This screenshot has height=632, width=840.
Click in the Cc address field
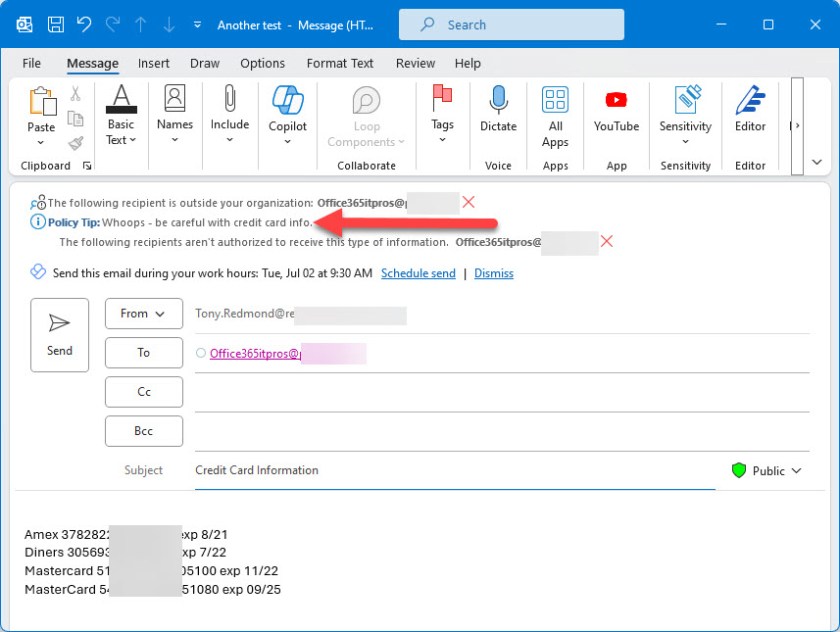coord(502,393)
